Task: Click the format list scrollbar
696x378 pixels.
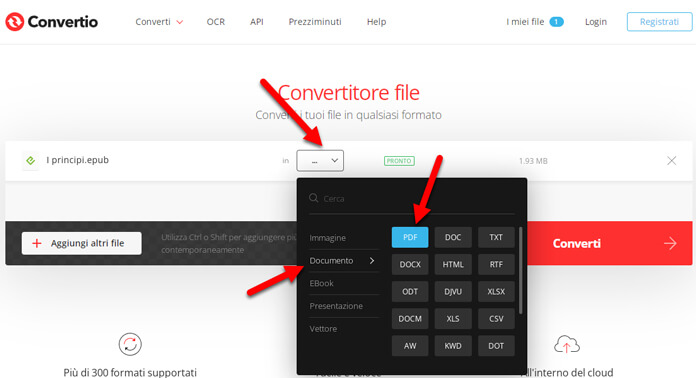Action: pos(520,271)
